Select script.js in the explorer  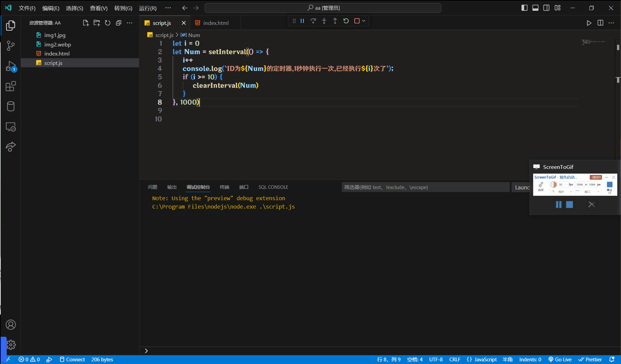tap(80, 63)
